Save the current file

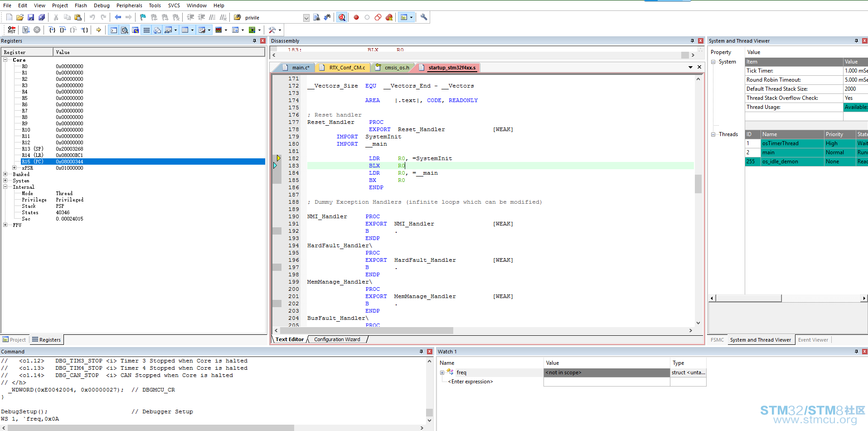(31, 17)
